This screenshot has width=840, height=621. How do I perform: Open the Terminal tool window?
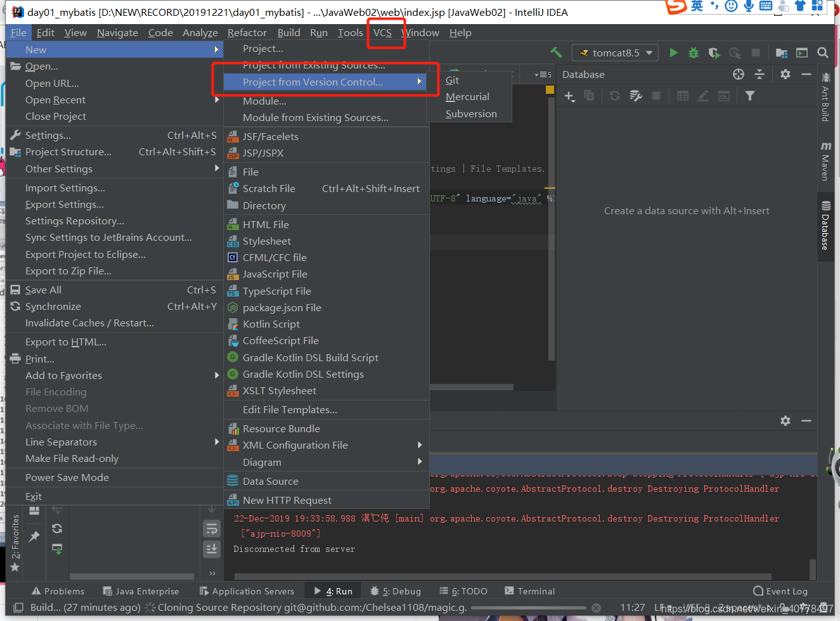(529, 591)
